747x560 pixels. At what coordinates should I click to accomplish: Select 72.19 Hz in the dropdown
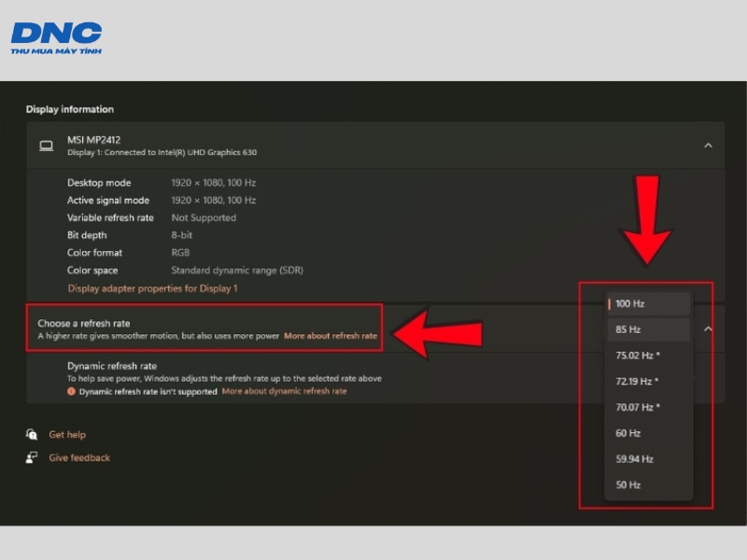click(x=649, y=381)
